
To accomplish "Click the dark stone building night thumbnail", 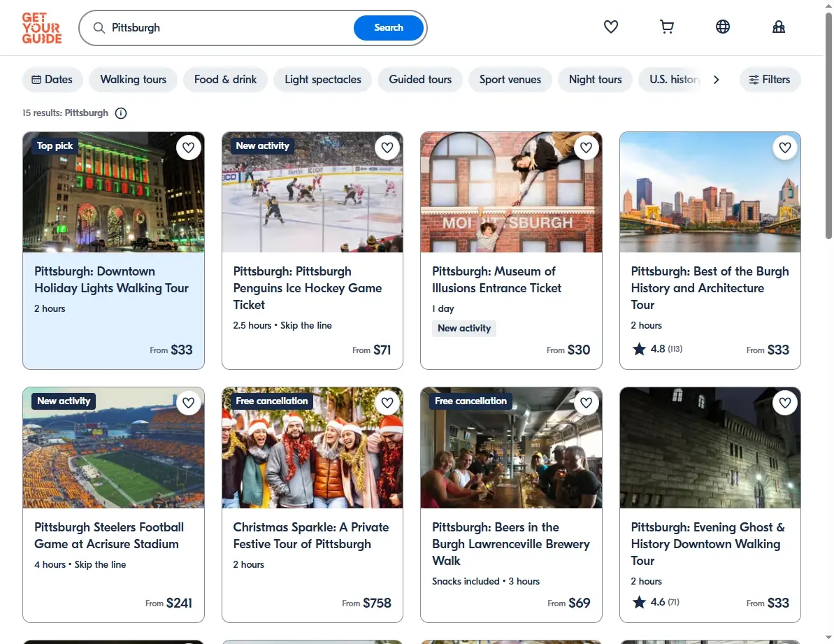I will coord(710,448).
